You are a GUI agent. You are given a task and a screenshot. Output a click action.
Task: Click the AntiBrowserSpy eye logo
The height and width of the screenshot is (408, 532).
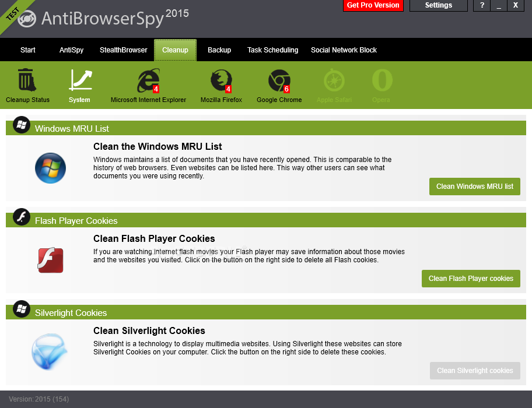pyautogui.click(x=26, y=19)
